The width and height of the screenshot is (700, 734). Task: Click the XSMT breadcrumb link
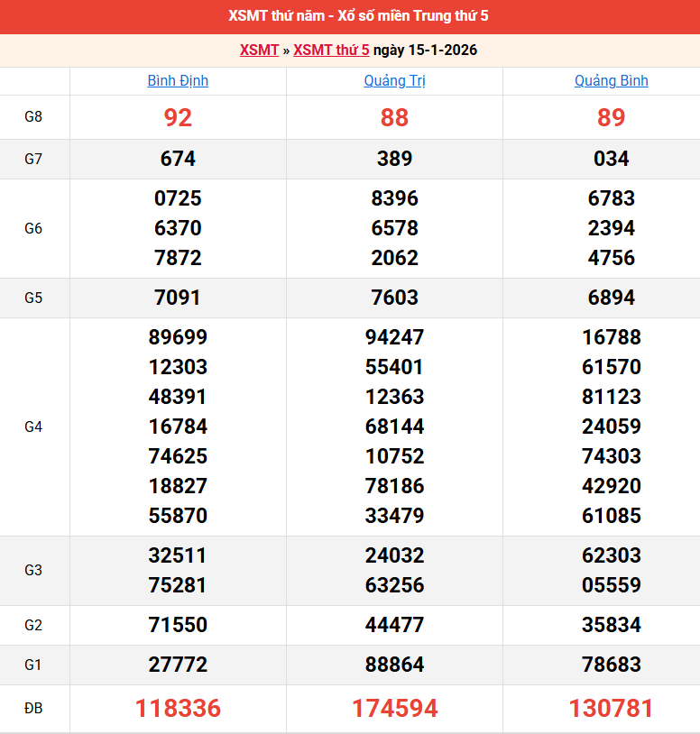(259, 50)
